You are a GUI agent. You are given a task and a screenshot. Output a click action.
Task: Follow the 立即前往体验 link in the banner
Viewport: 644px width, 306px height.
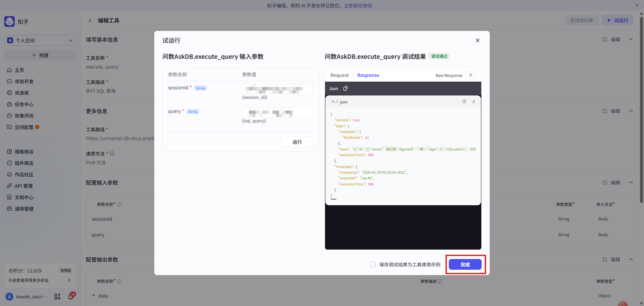(x=358, y=5)
